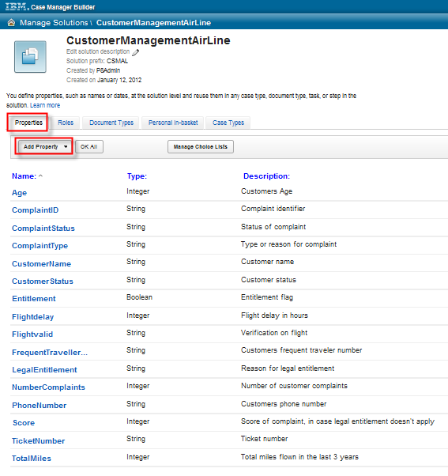Click the Boolean type cell for Entitlement

click(x=140, y=297)
